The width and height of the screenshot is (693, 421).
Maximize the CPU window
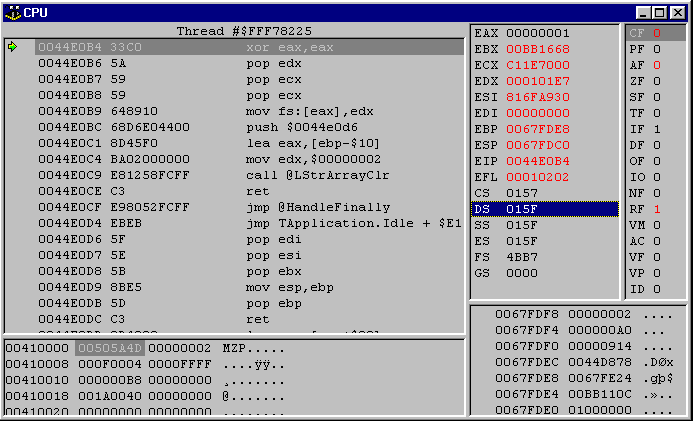[x=661, y=12]
